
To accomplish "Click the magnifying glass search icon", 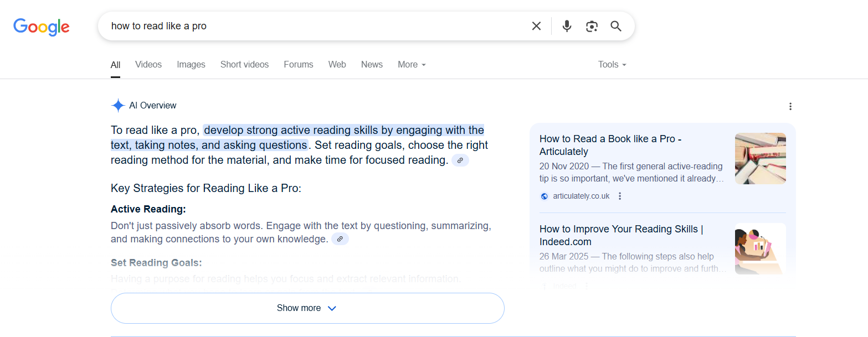I will 616,26.
